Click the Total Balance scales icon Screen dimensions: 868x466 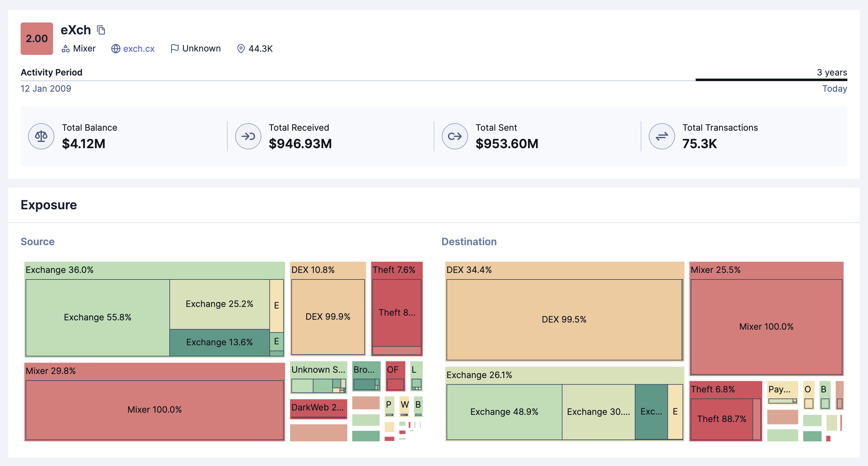pyautogui.click(x=41, y=136)
